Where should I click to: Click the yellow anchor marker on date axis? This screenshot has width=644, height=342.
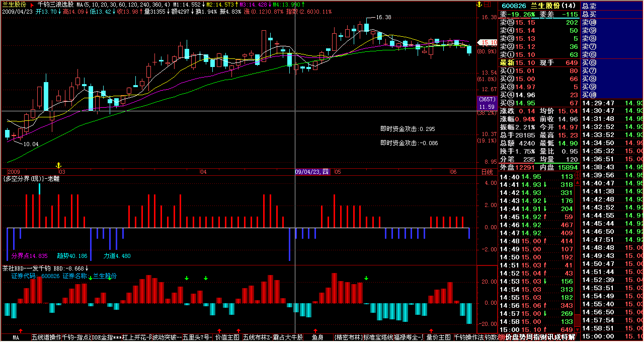58,166
